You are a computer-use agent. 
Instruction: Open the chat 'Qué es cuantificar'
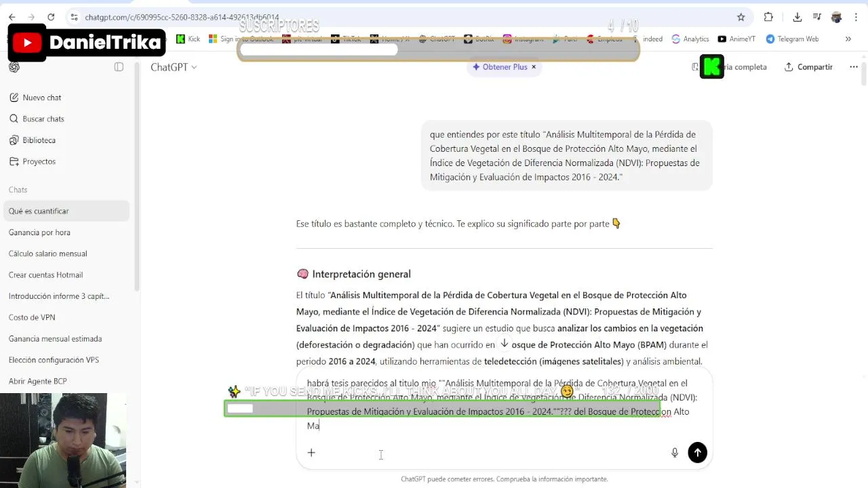(66, 211)
